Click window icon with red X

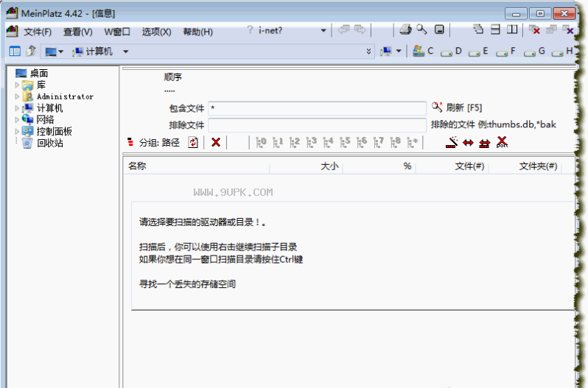click(x=534, y=29)
